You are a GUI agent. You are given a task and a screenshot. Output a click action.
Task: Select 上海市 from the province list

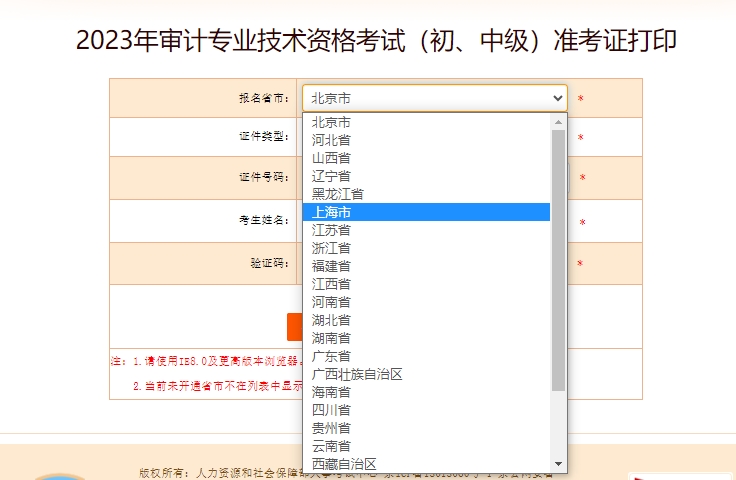coord(426,212)
